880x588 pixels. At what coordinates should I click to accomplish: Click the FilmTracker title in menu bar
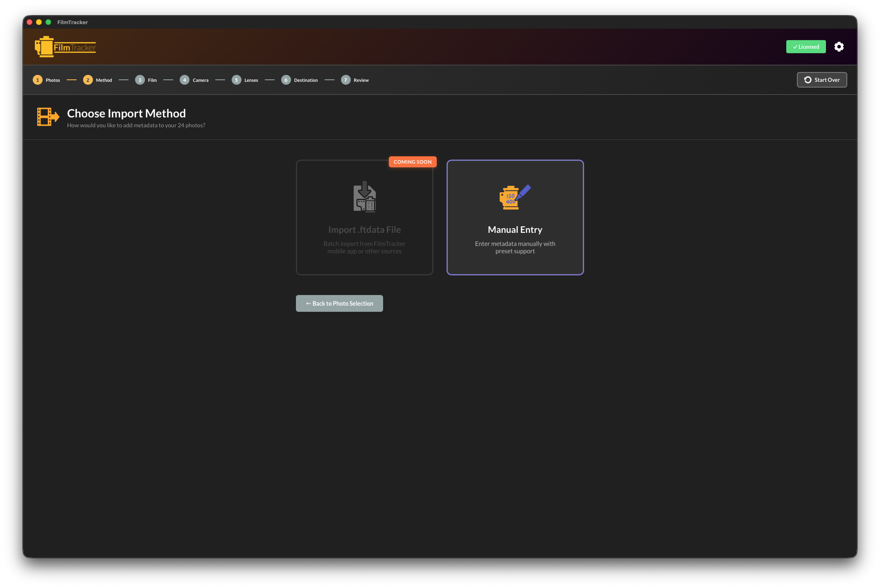(x=72, y=22)
